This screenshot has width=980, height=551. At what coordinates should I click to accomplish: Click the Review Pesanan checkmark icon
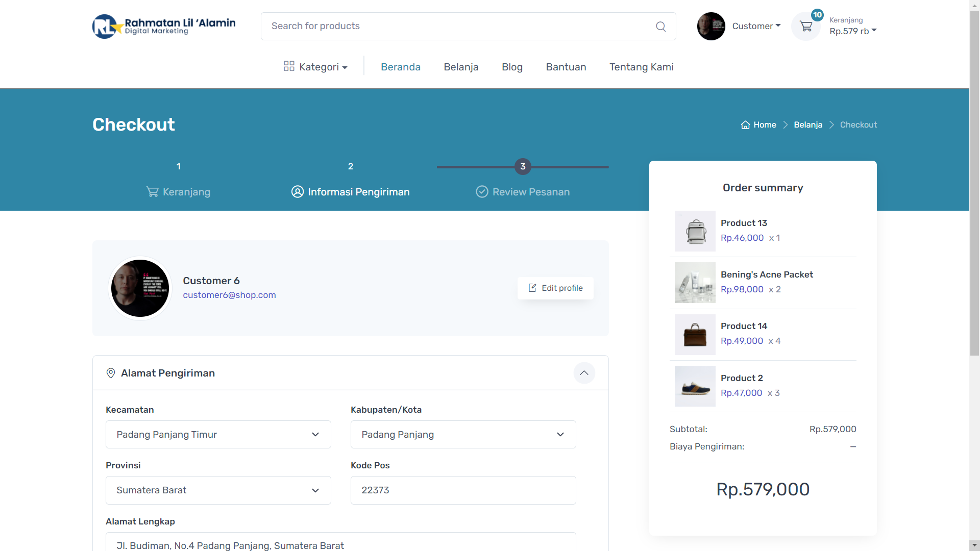(x=482, y=192)
